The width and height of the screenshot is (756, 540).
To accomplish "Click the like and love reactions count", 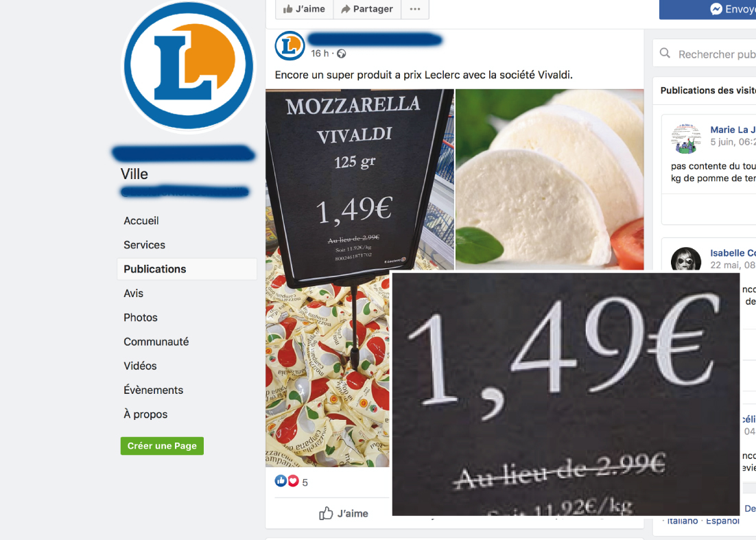I will pyautogui.click(x=291, y=481).
